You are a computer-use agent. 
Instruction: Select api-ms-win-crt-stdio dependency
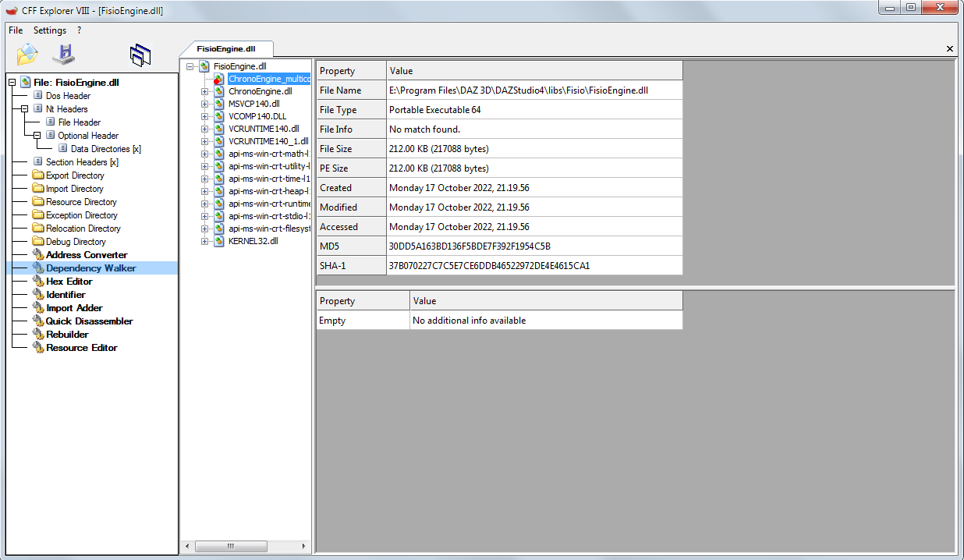click(269, 216)
